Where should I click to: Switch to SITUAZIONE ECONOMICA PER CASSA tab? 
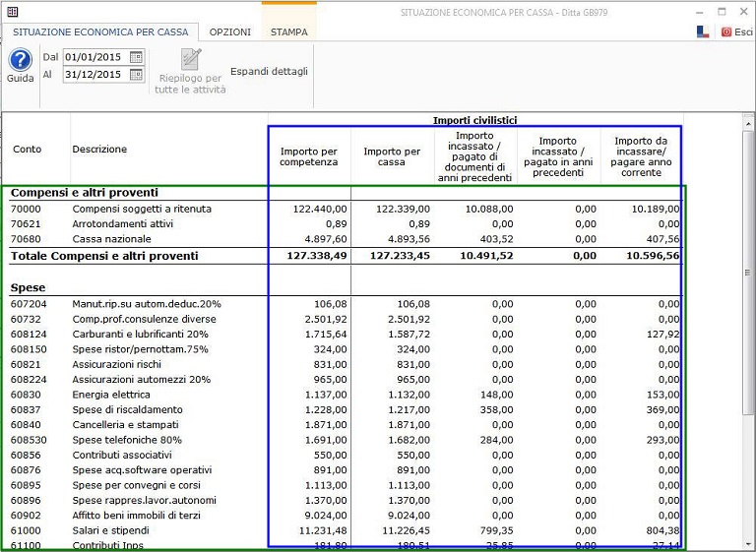point(100,31)
